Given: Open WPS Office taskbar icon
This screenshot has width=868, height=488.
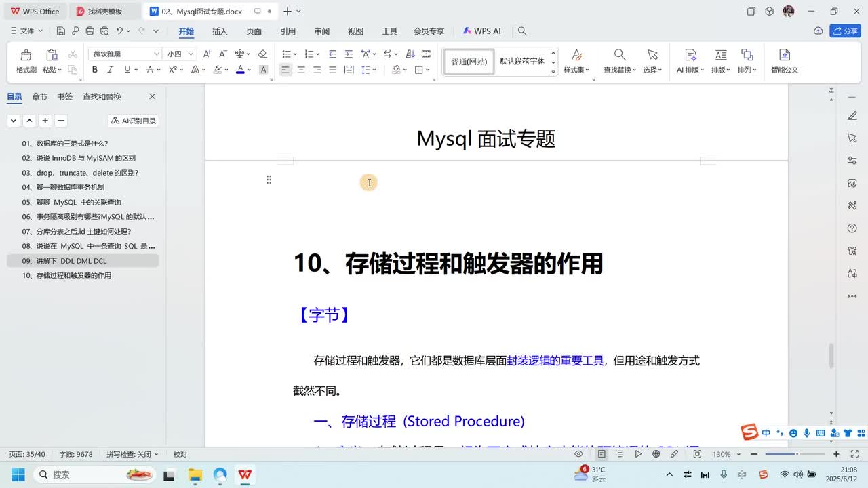Looking at the screenshot, I should [245, 474].
